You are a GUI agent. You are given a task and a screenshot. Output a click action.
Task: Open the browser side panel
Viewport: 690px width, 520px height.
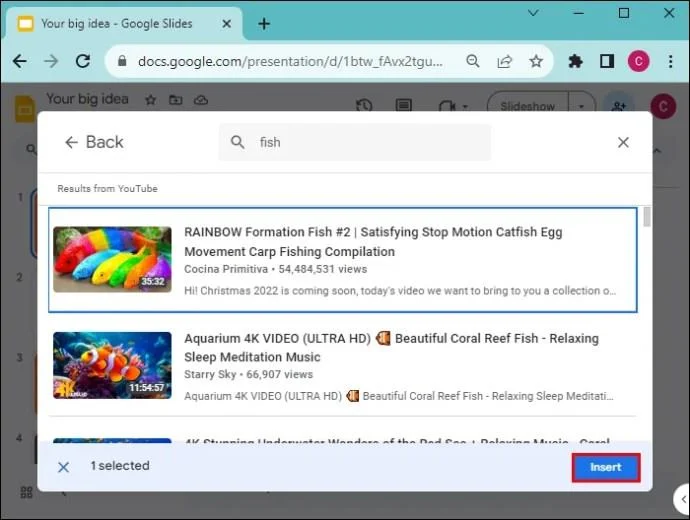click(x=606, y=61)
